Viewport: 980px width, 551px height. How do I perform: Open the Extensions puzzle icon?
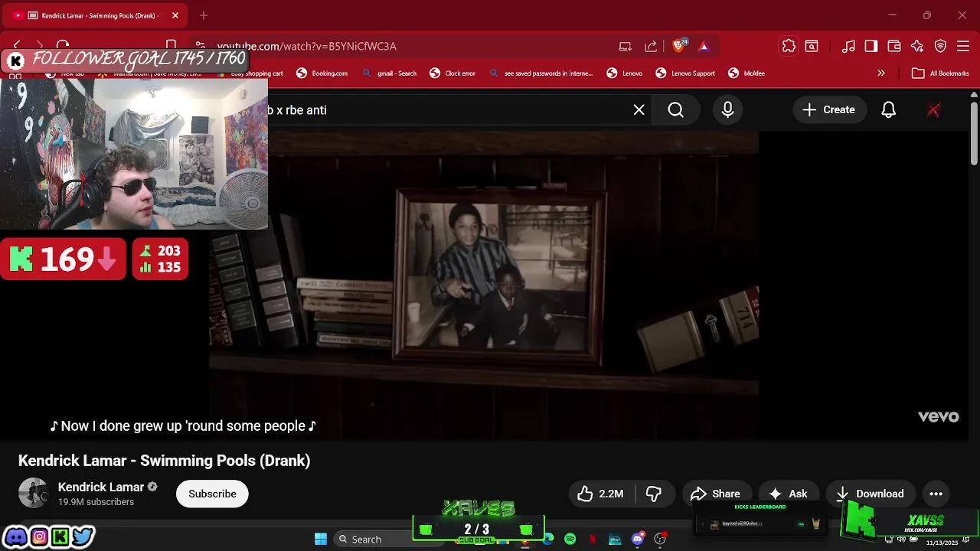point(789,46)
